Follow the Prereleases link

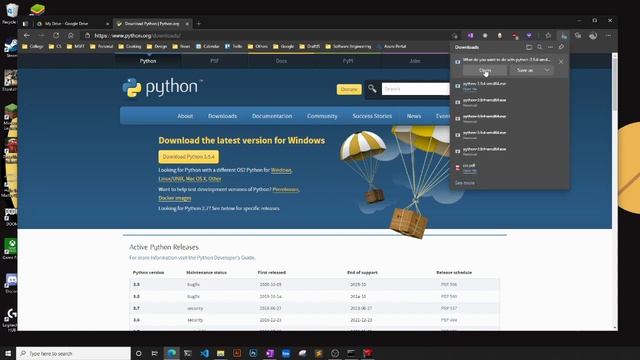click(x=285, y=189)
